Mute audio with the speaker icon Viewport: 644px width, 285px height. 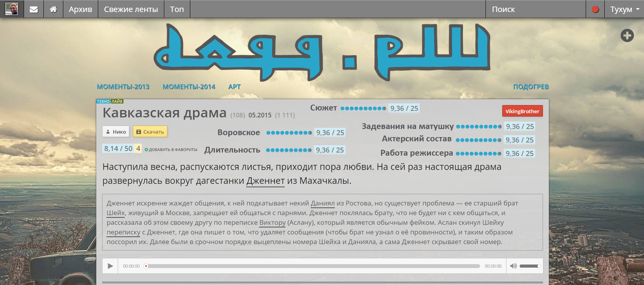[x=513, y=266]
